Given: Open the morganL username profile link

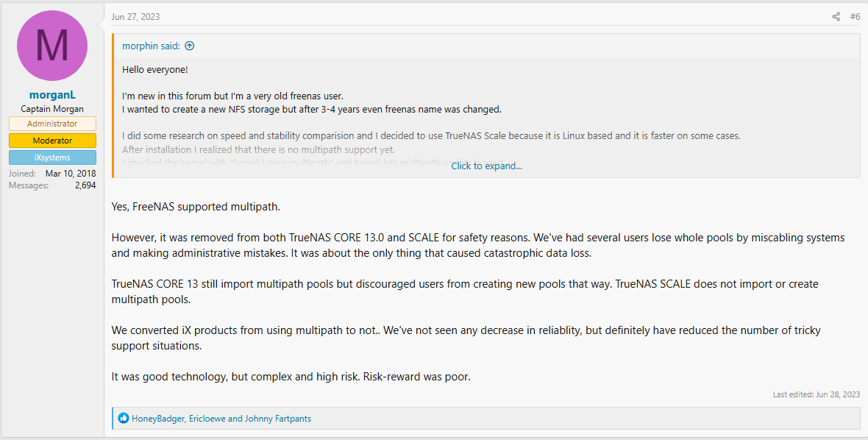Looking at the screenshot, I should 52,95.
